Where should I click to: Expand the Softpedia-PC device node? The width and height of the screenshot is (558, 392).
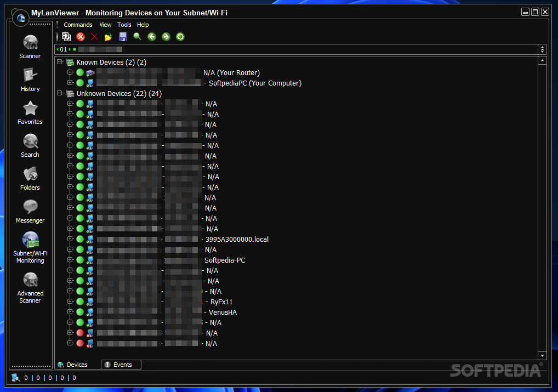(x=70, y=260)
